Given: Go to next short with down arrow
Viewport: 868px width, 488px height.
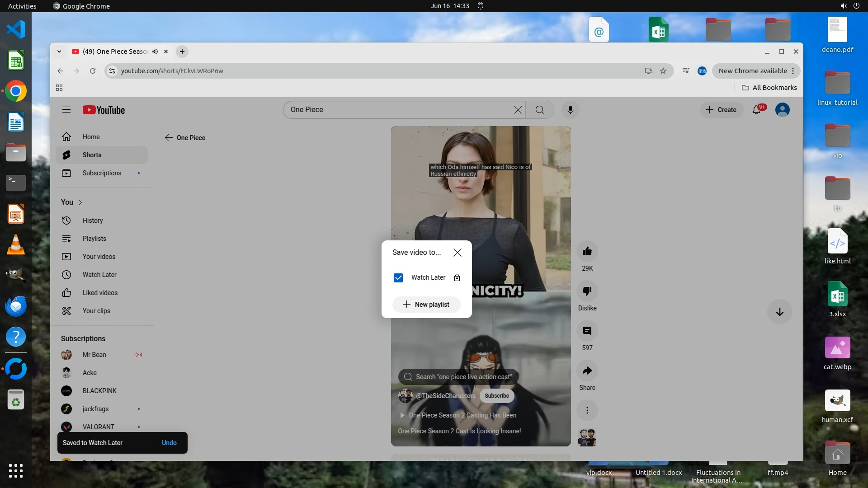Looking at the screenshot, I should click(779, 312).
